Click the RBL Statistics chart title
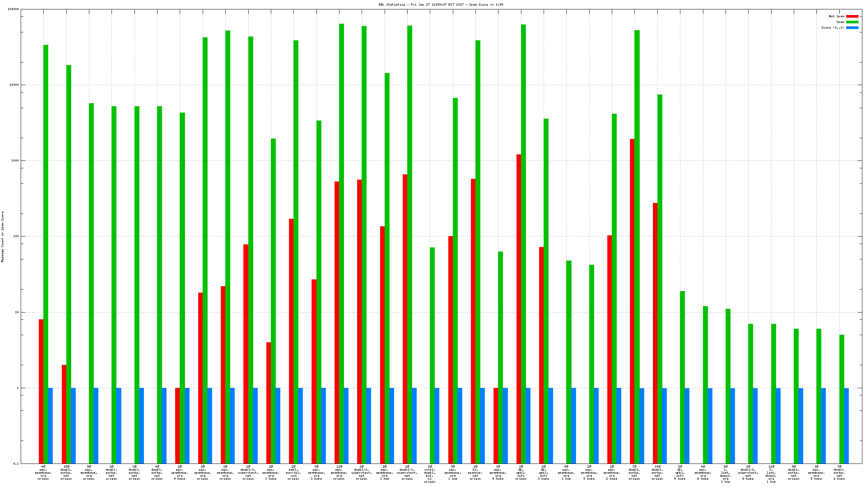Viewport: 868px width, 488px height. pyautogui.click(x=441, y=5)
